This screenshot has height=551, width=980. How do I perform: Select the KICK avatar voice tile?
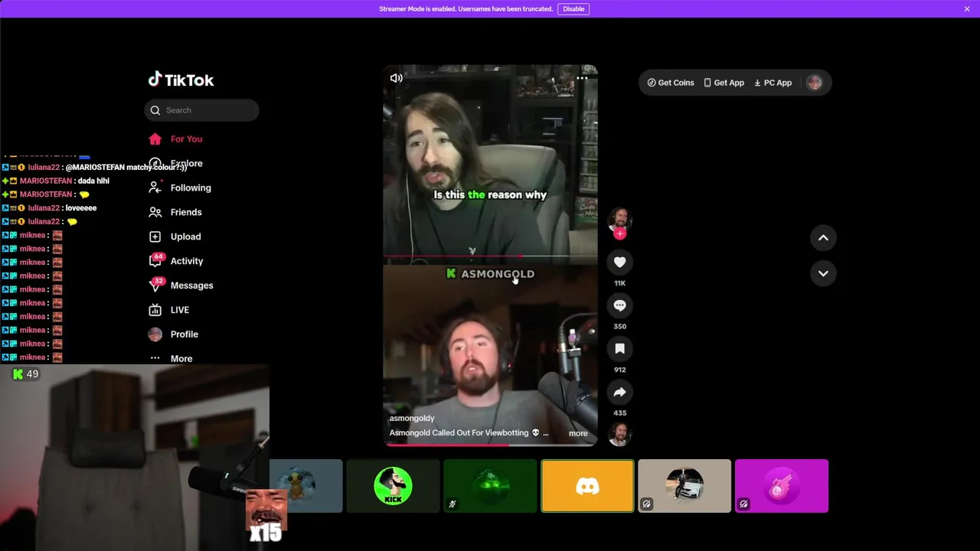coord(393,486)
